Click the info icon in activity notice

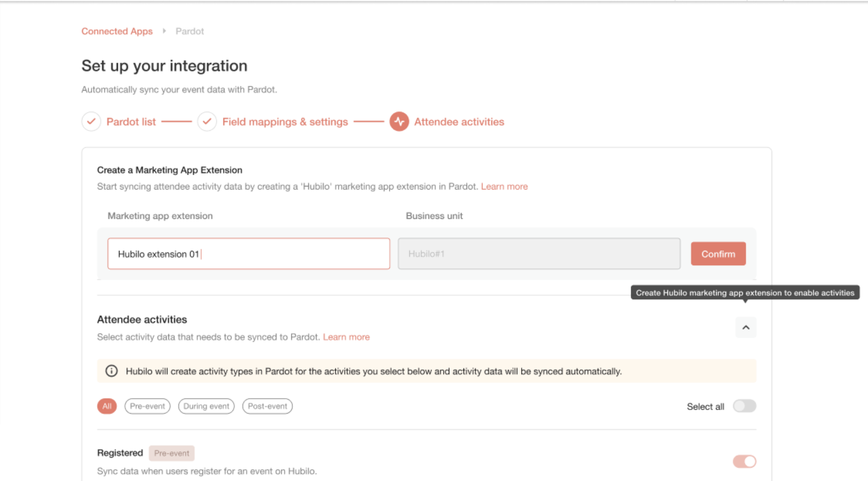coord(111,371)
